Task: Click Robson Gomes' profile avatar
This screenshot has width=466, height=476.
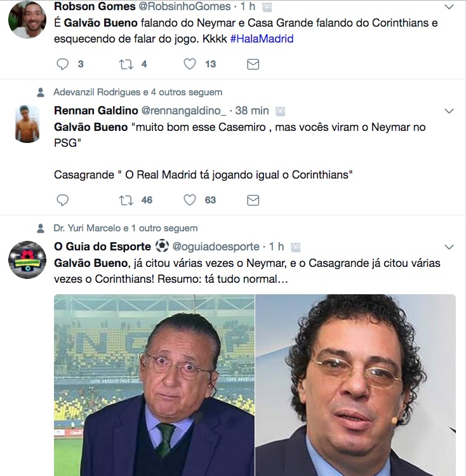Action: [x=27, y=20]
